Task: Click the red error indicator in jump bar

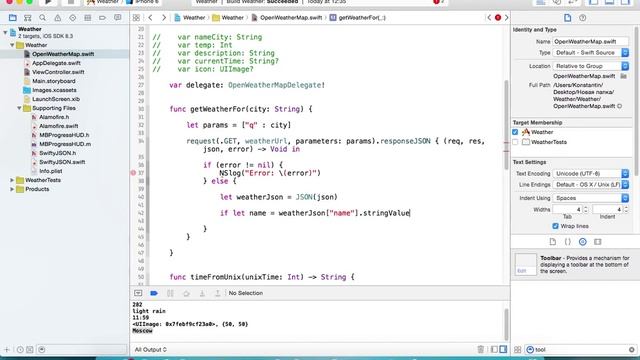Action: [498, 18]
